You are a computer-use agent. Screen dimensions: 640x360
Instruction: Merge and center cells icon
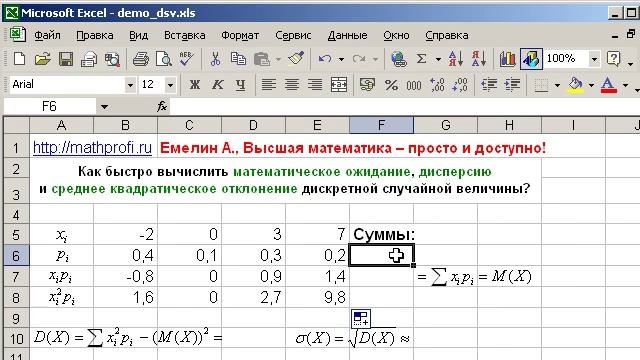click(339, 85)
